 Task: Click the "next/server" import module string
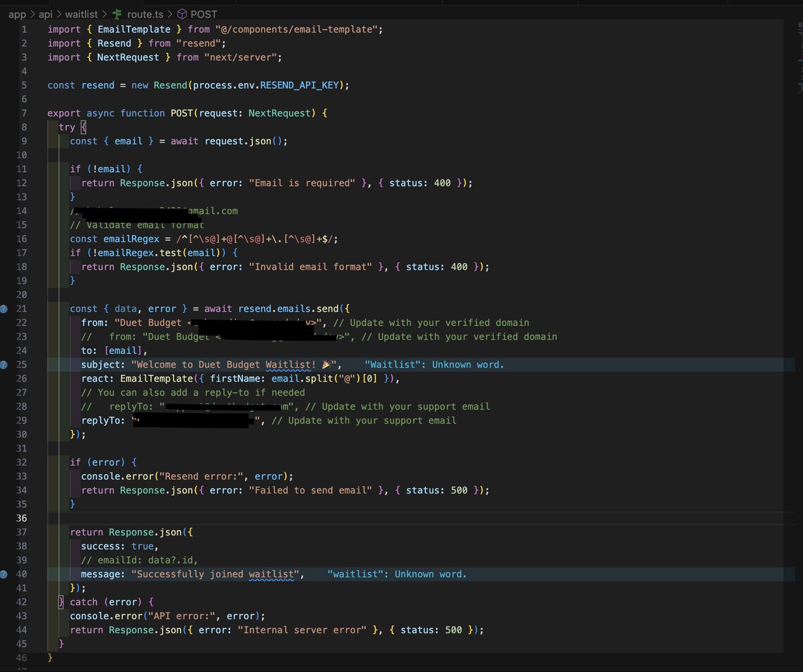pyautogui.click(x=241, y=58)
